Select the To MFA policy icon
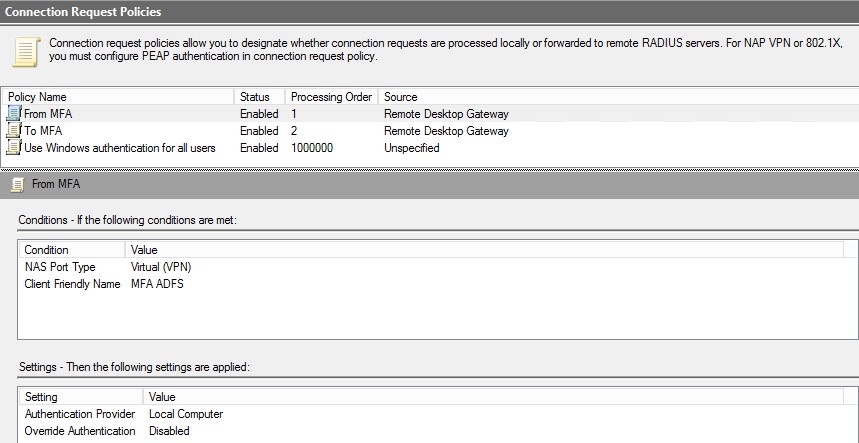This screenshot has width=859, height=443. 14,131
